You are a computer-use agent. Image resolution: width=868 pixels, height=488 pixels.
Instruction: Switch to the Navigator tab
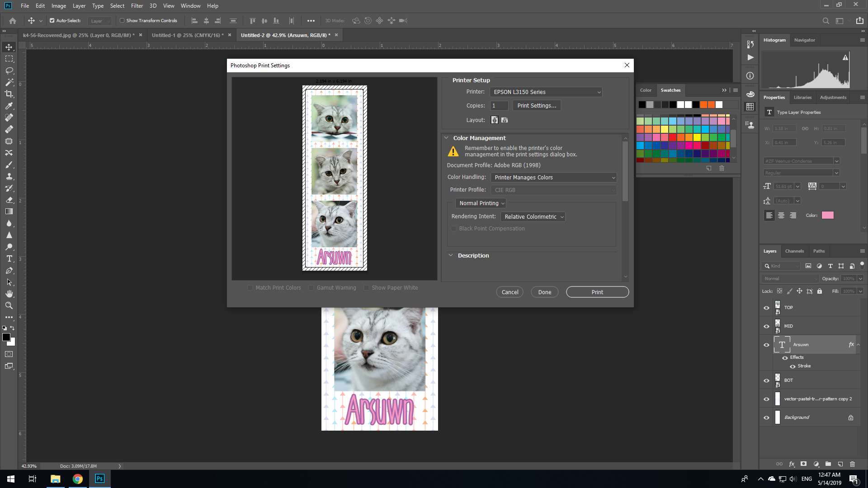coord(805,40)
